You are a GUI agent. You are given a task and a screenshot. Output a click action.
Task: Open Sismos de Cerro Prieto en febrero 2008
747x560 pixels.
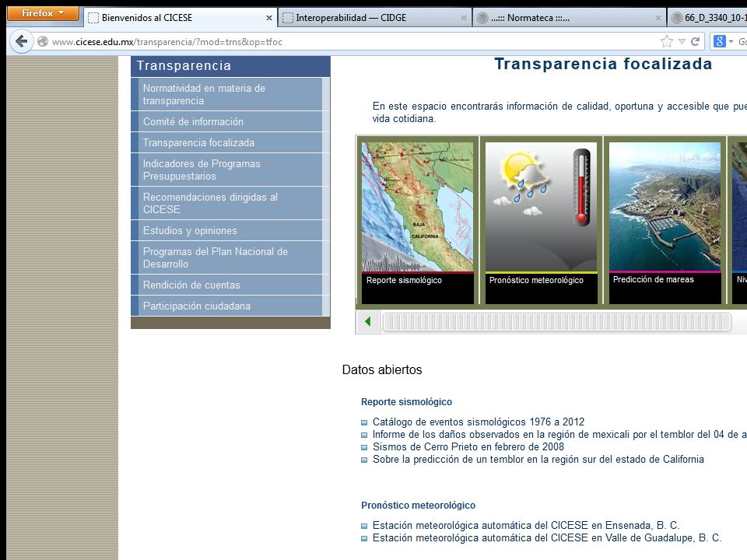(x=468, y=446)
